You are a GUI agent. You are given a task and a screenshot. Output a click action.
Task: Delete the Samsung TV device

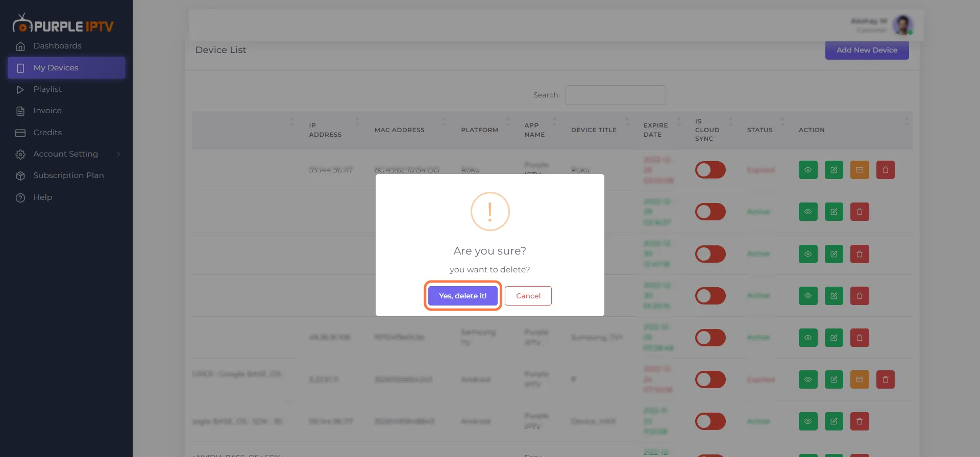pos(860,338)
